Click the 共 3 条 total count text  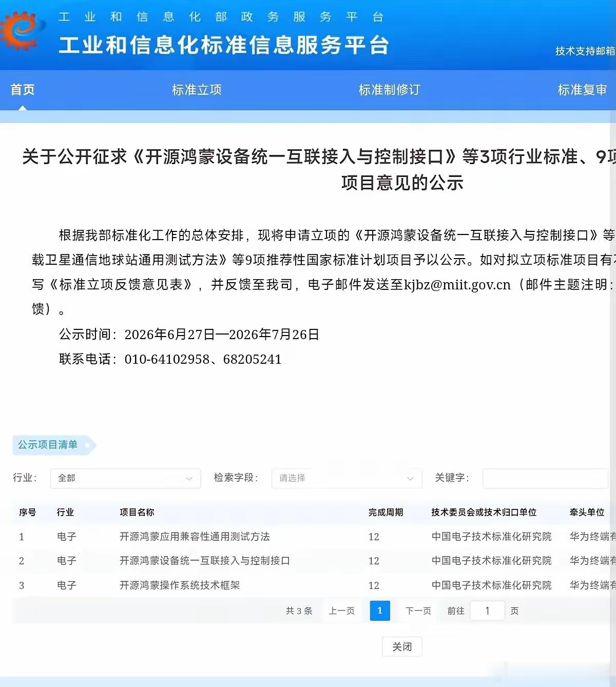pyautogui.click(x=299, y=611)
